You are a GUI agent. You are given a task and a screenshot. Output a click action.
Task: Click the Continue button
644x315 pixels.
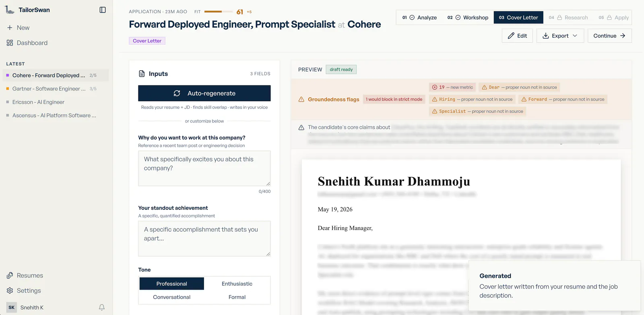pyautogui.click(x=609, y=36)
